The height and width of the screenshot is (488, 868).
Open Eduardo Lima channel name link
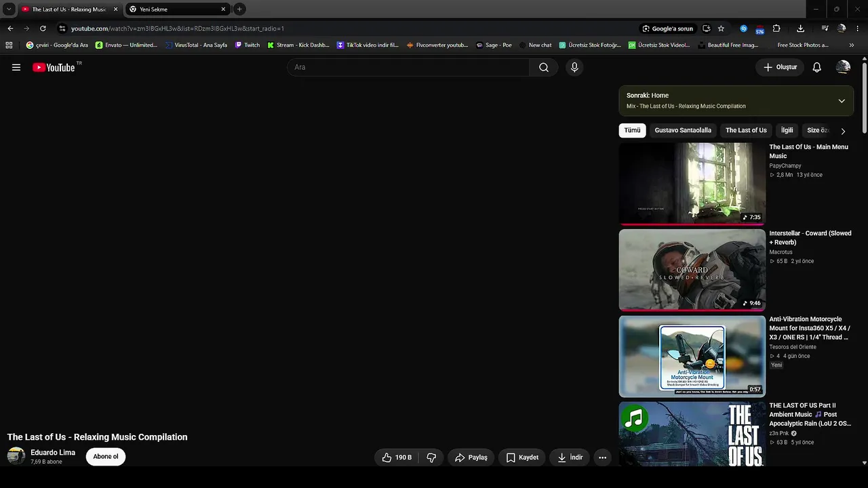pyautogui.click(x=53, y=453)
